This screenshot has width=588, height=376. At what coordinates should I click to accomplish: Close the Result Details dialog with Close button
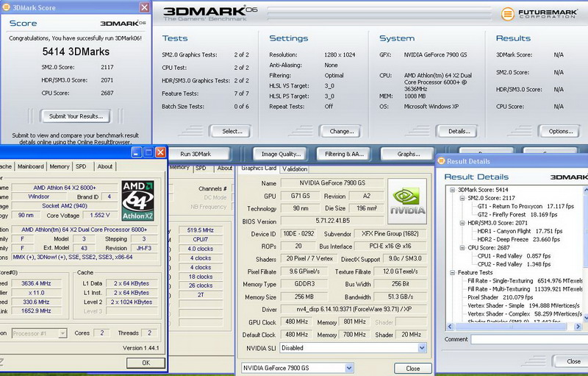[x=572, y=361]
